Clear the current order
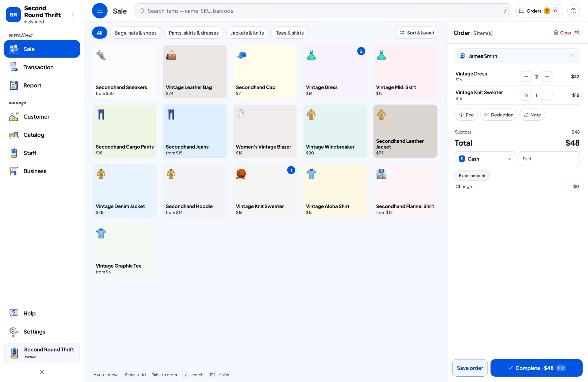588x382 pixels. pos(567,33)
